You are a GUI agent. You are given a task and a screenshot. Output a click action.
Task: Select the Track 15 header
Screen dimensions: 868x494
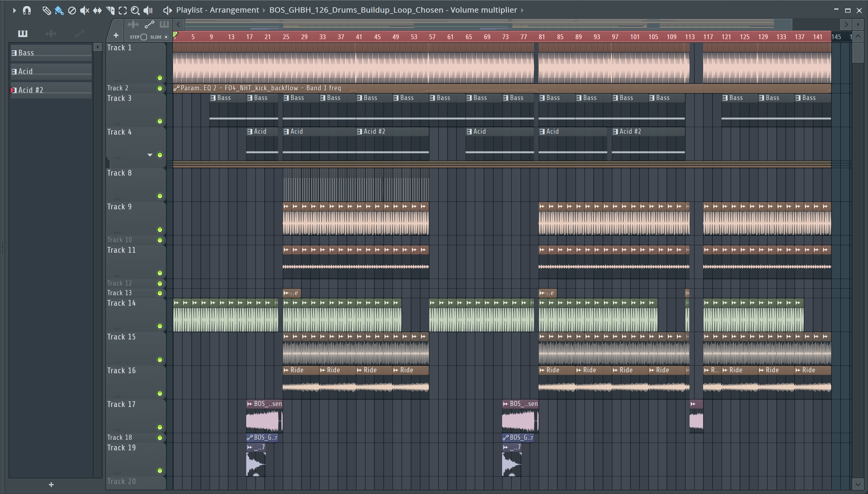[x=136, y=349]
